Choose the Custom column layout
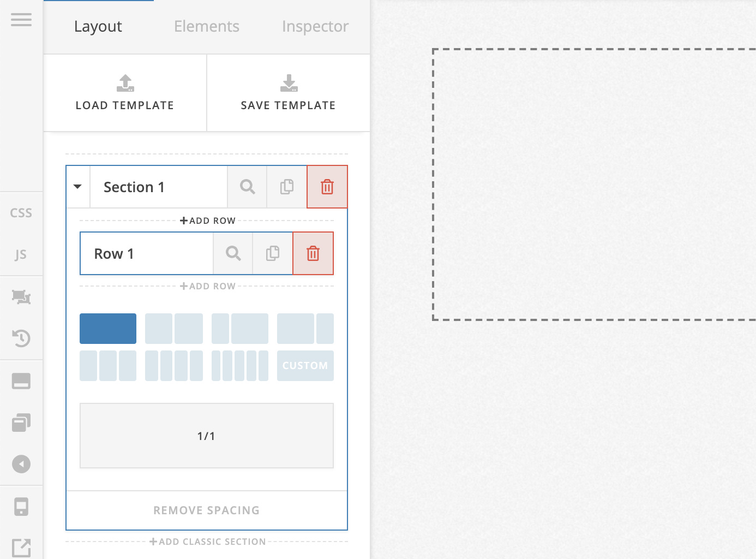Screen dimensions: 756x559 click(x=305, y=366)
